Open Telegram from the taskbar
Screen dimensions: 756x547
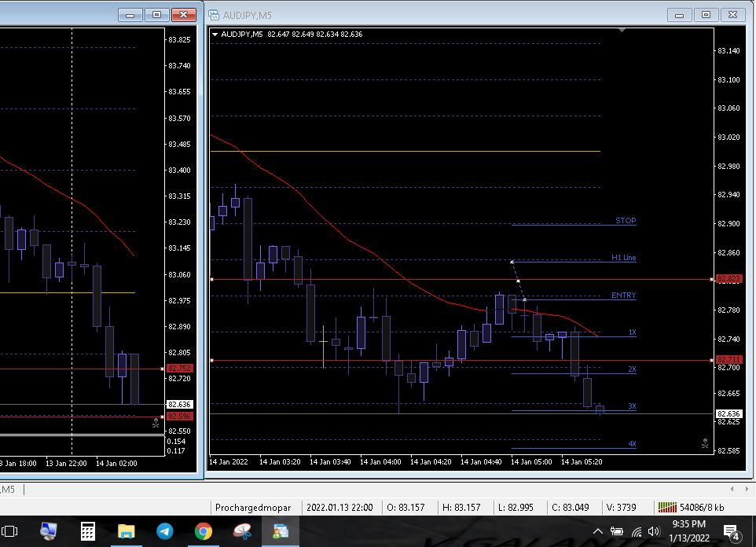[165, 531]
